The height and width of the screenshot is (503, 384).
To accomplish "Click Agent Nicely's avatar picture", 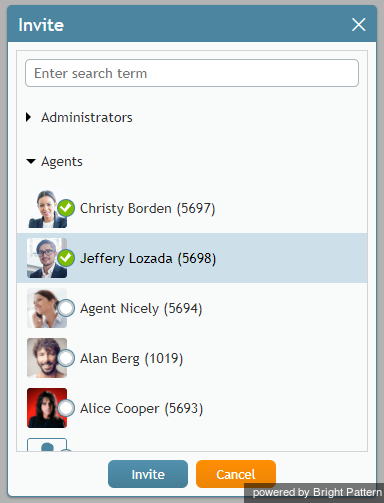I will tap(47, 308).
